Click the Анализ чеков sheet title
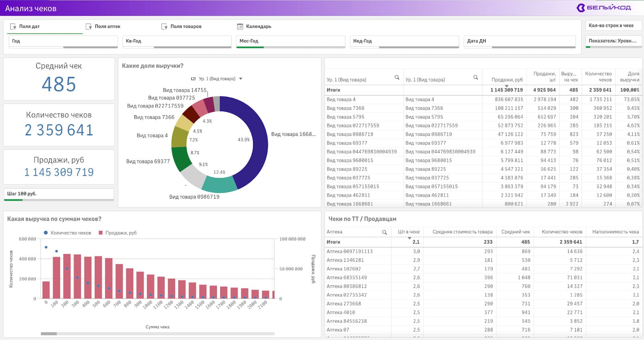 pyautogui.click(x=31, y=8)
